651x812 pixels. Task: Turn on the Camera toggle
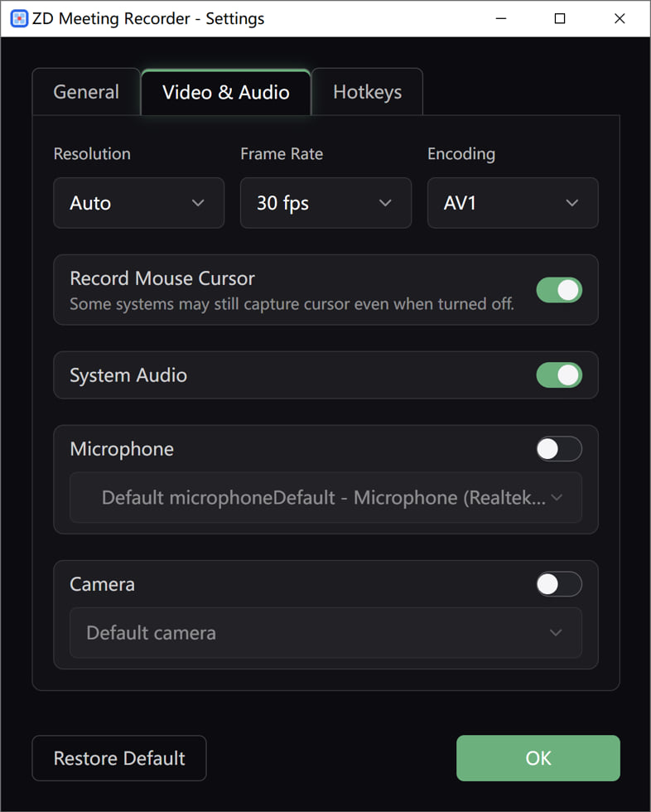tap(559, 584)
